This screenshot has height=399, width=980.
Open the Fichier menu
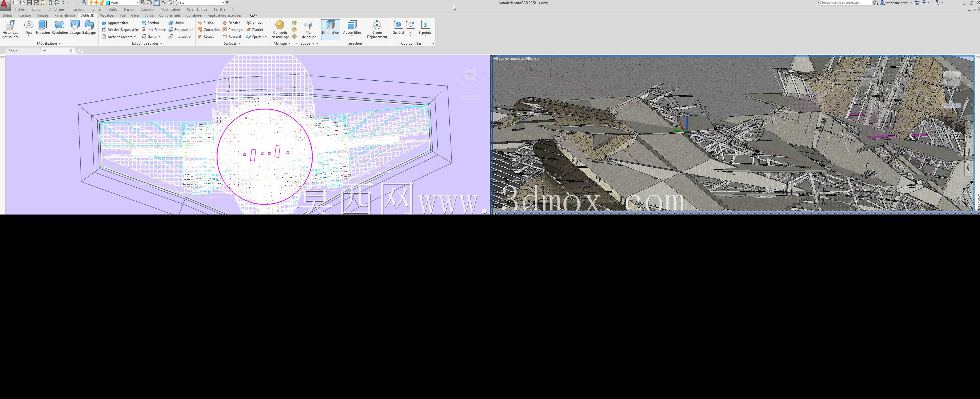coord(20,9)
